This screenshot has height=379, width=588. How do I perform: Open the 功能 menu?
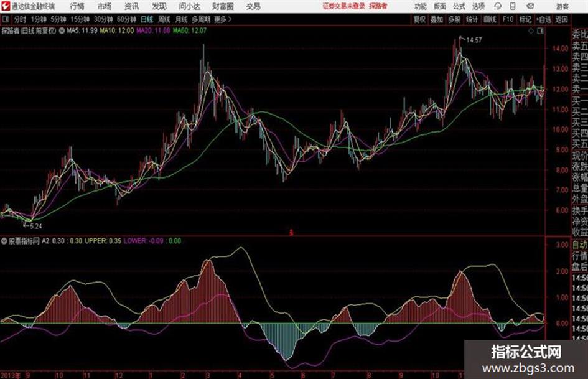(421, 6)
